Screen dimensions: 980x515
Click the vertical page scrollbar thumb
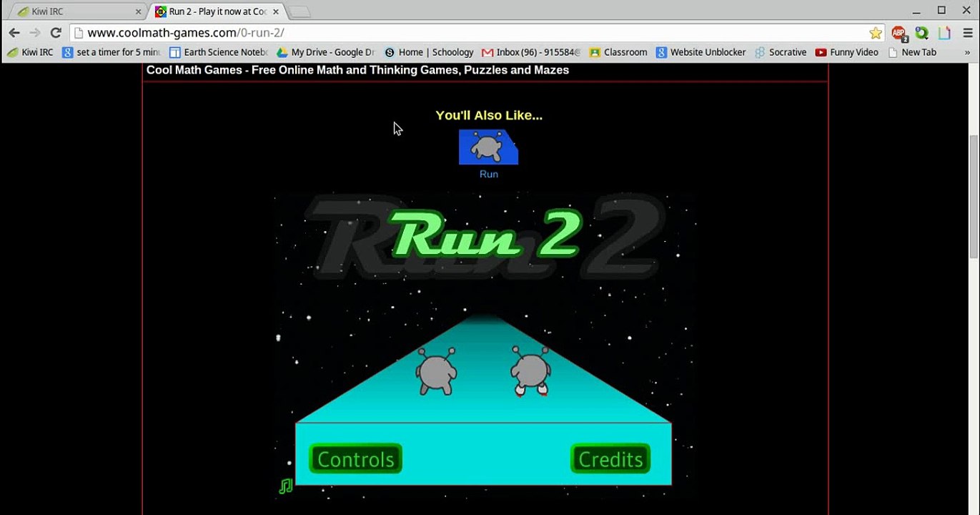click(974, 197)
